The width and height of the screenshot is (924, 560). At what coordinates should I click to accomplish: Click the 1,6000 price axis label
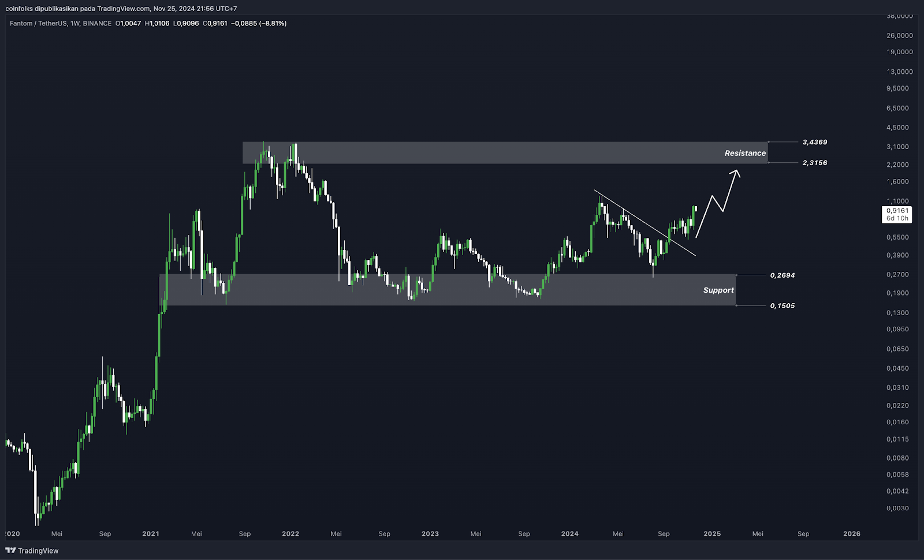coord(897,182)
